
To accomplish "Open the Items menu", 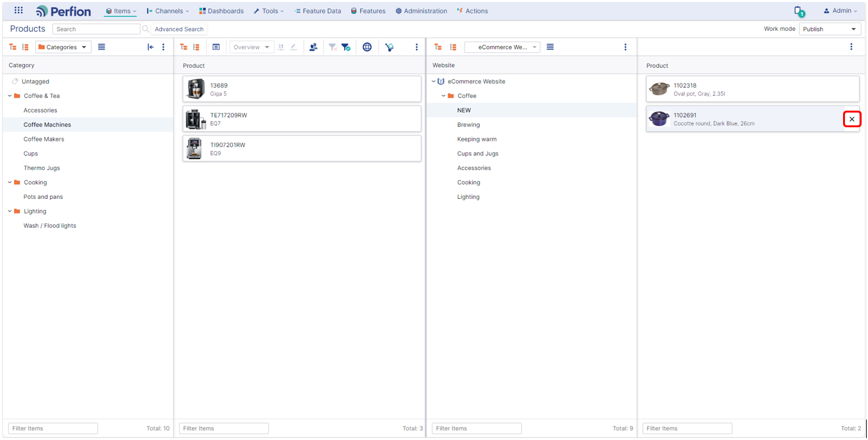I will click(120, 11).
